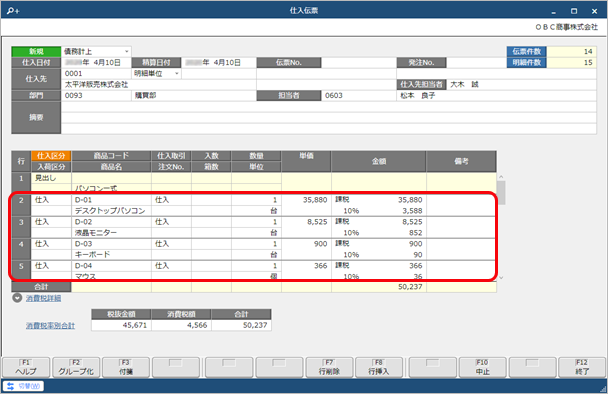Image resolution: width=608 pixels, height=394 pixels.
Task: Click the F8 行挿入 button
Action: pos(379,367)
